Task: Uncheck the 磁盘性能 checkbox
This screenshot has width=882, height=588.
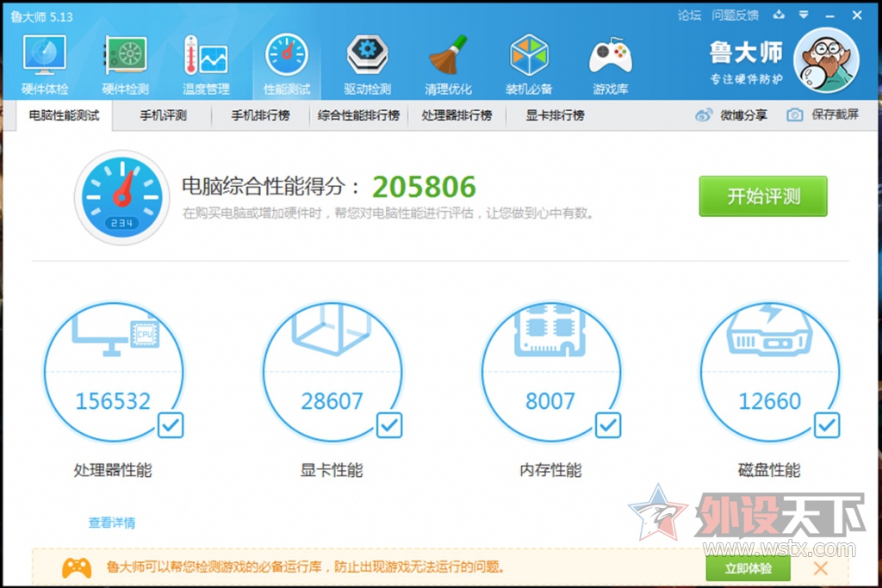Action: [x=827, y=425]
